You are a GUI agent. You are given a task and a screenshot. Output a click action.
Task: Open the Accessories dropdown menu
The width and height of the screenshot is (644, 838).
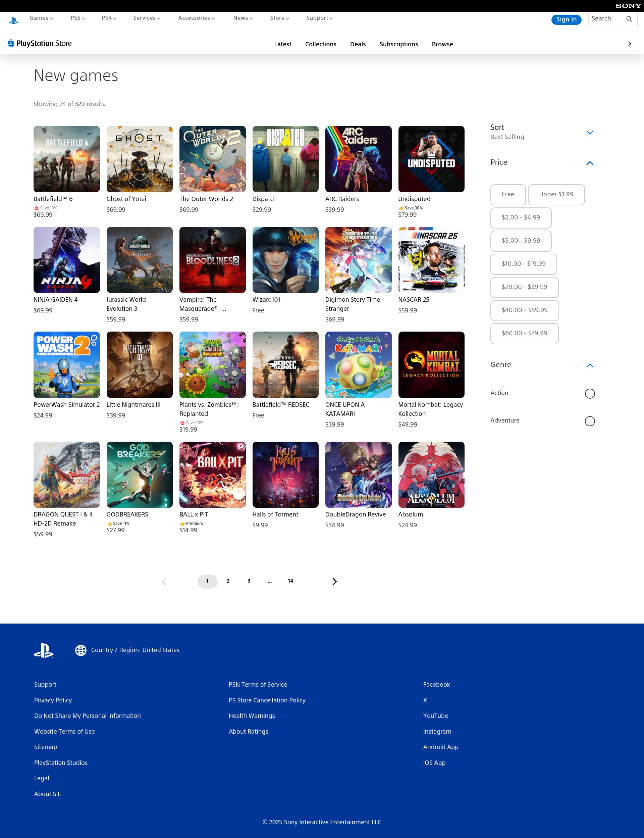(x=197, y=18)
